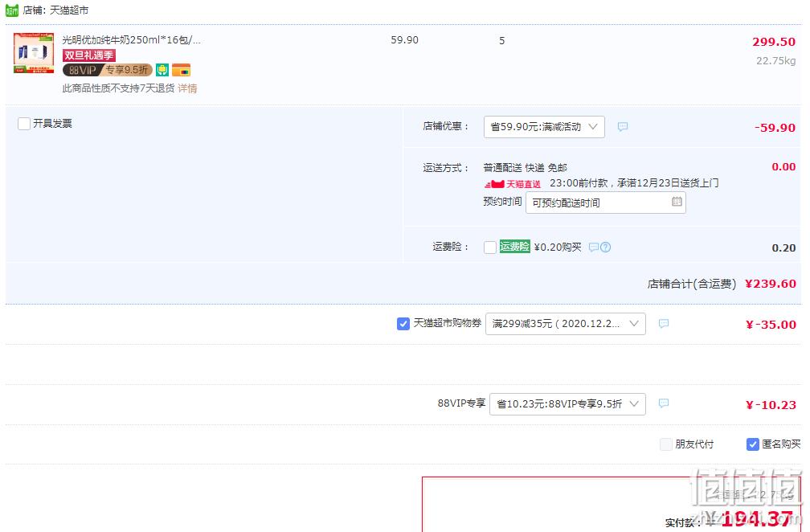Check the 朋友代付 friend-pay checkbox
Image resolution: width=810 pixels, height=532 pixels.
[666, 444]
